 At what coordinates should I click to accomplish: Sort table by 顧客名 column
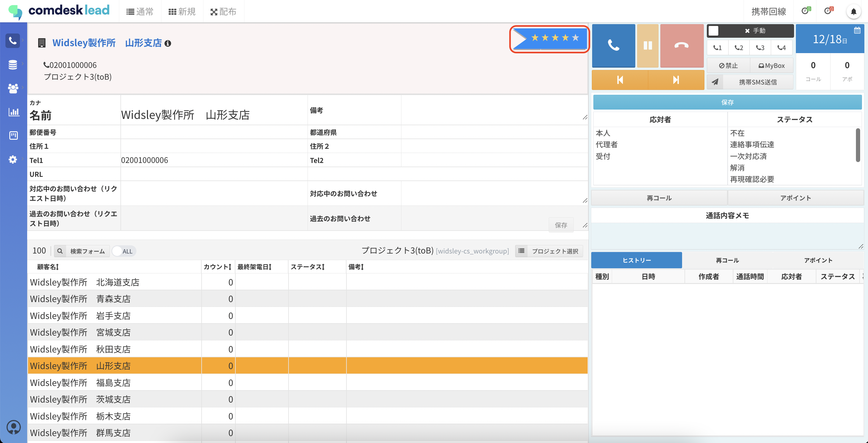pyautogui.click(x=48, y=267)
